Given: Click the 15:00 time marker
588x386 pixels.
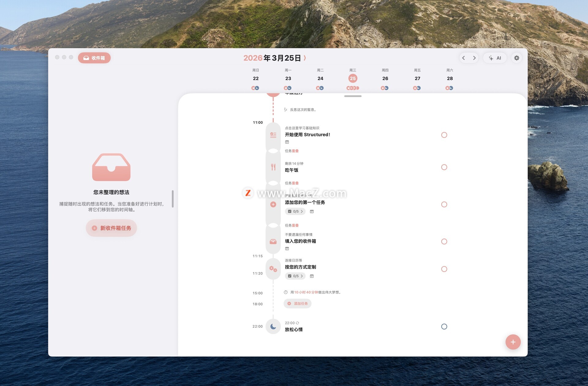Looking at the screenshot, I should (258, 293).
